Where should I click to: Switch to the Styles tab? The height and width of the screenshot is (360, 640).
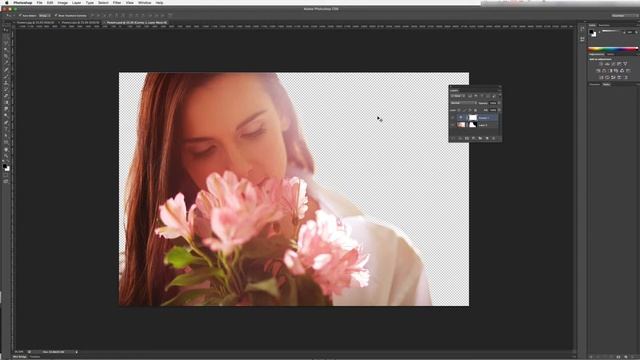pyautogui.click(x=610, y=54)
